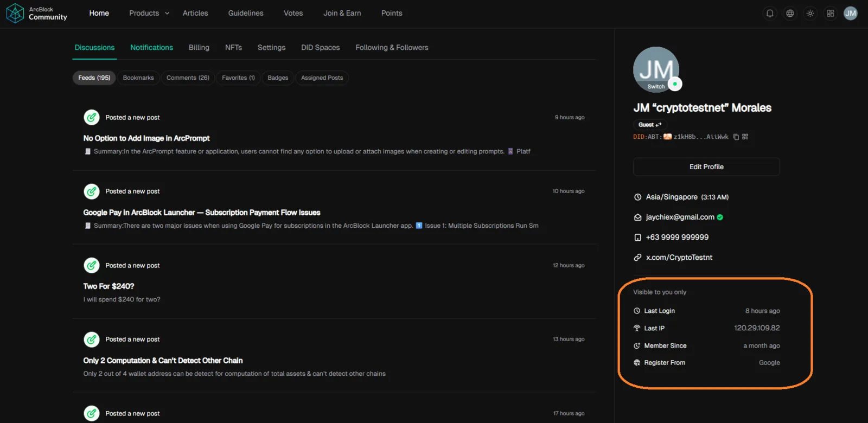Open the post "Two For $240?"
Viewport: 868px width, 423px height.
[x=108, y=286]
